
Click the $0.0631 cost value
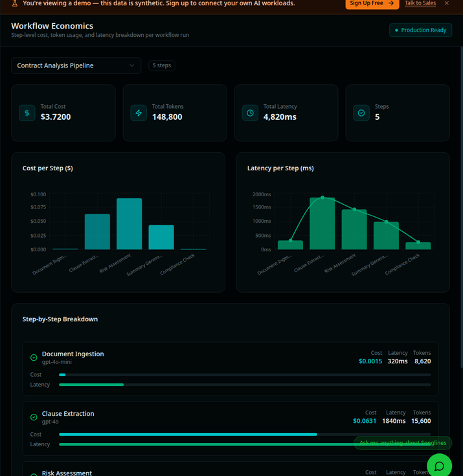pos(365,421)
